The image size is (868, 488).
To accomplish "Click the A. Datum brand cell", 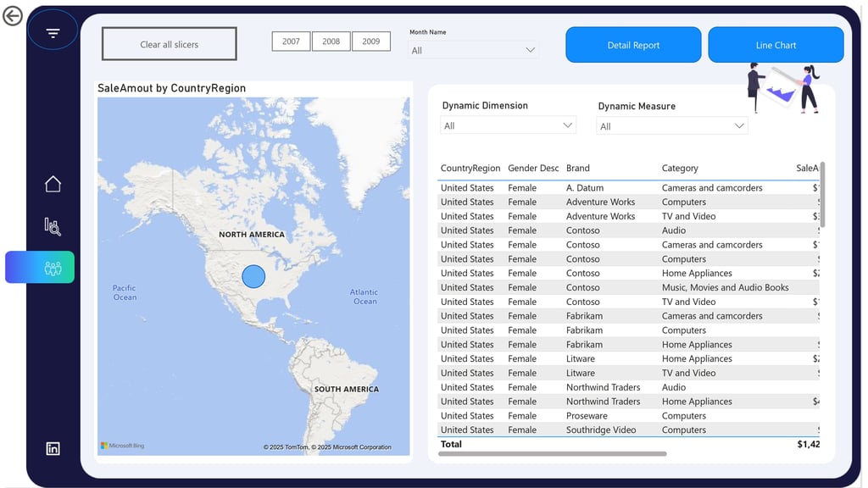I will click(x=585, y=188).
